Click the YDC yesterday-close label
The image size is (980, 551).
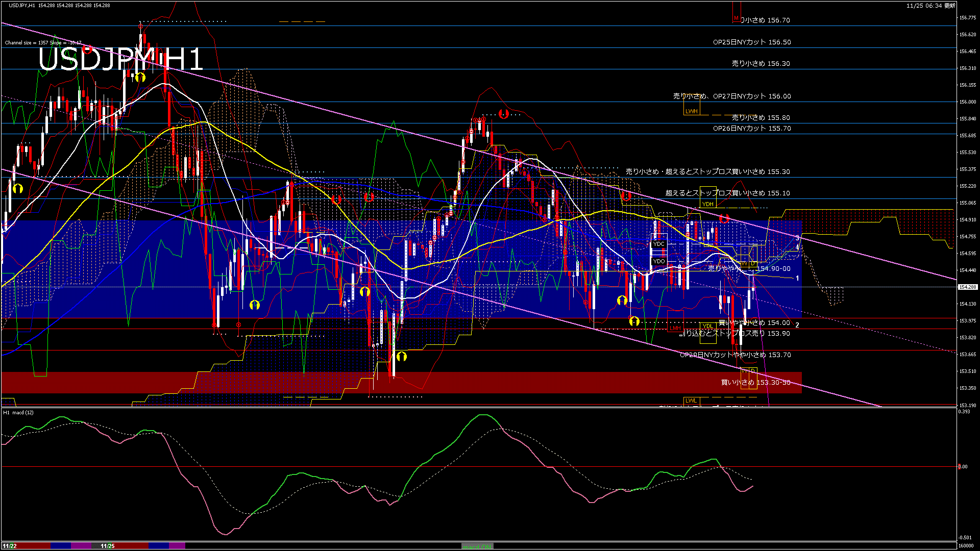(659, 244)
